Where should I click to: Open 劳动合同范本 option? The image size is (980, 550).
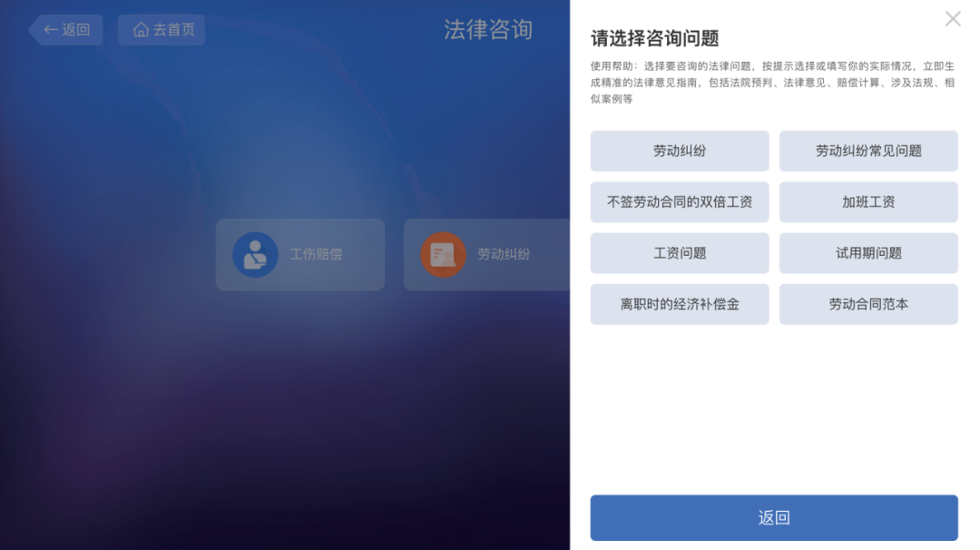[868, 304]
